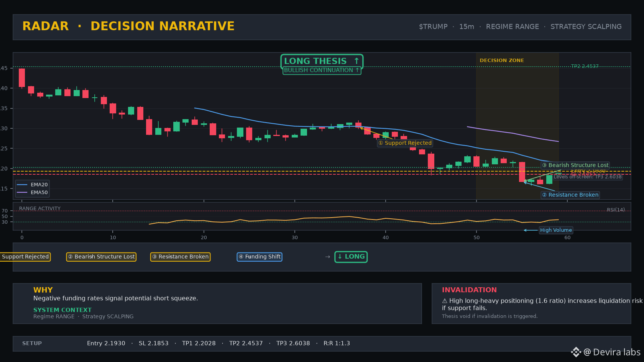Click the arrow before the LONG badge
The height and width of the screenshot is (362, 644).
[x=327, y=257]
